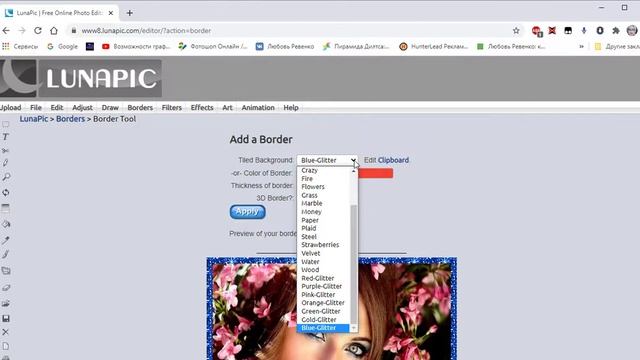Screen dimensions: 640x360
Task: Choose Red-Glitter background option
Action: tap(318, 278)
